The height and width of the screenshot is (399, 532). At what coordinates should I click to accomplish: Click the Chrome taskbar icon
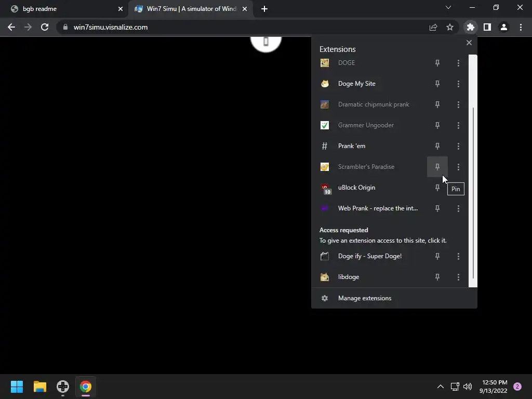tap(86, 387)
